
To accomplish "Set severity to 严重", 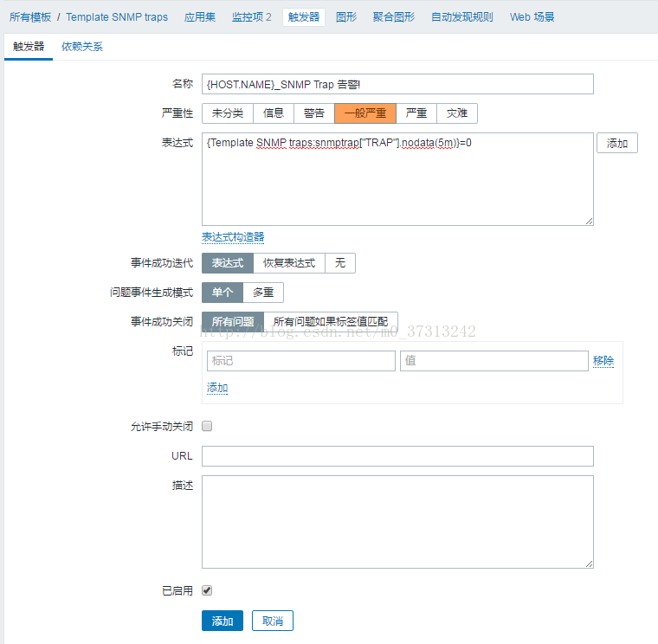I will (x=416, y=113).
